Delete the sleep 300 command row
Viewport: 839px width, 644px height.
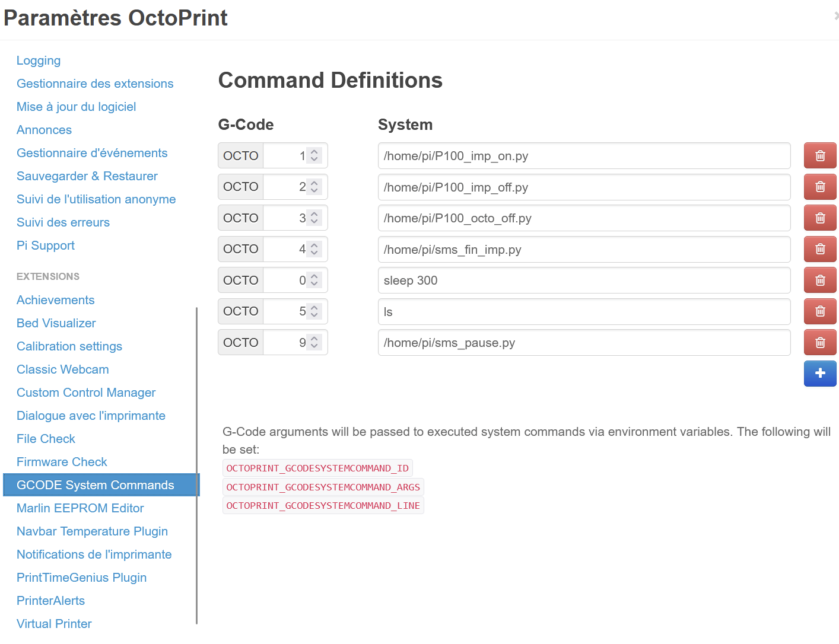click(x=819, y=280)
